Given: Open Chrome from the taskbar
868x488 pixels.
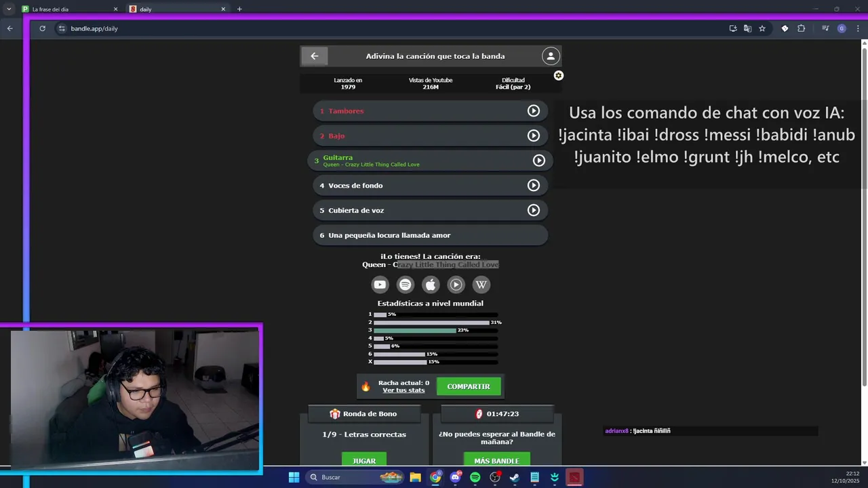Looking at the screenshot, I should [x=435, y=477].
